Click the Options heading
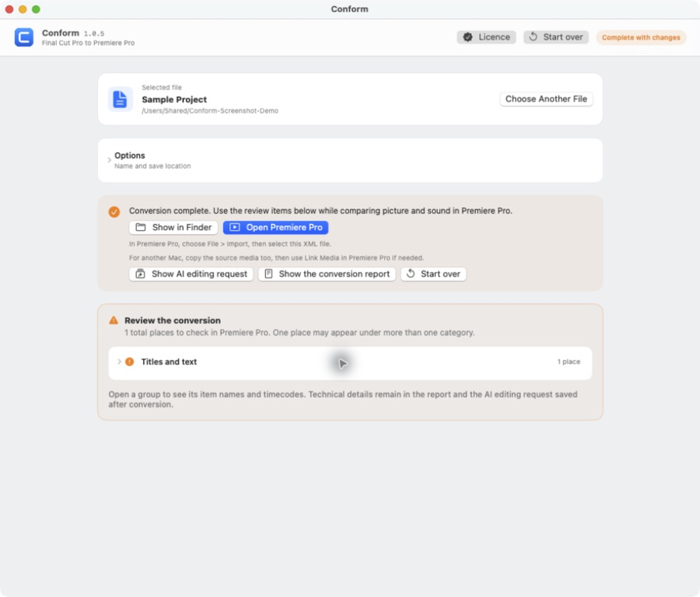This screenshot has width=700, height=597. tap(129, 155)
